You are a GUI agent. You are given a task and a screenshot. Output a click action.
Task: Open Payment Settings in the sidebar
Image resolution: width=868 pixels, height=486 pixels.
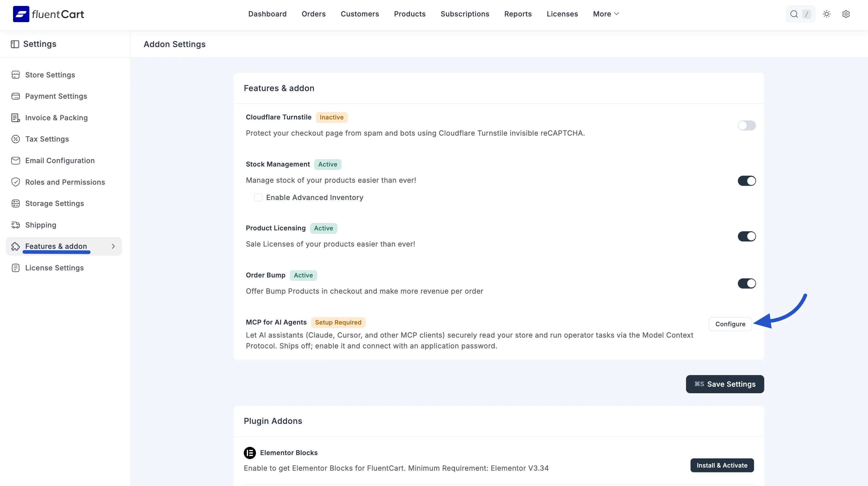pyautogui.click(x=64, y=96)
